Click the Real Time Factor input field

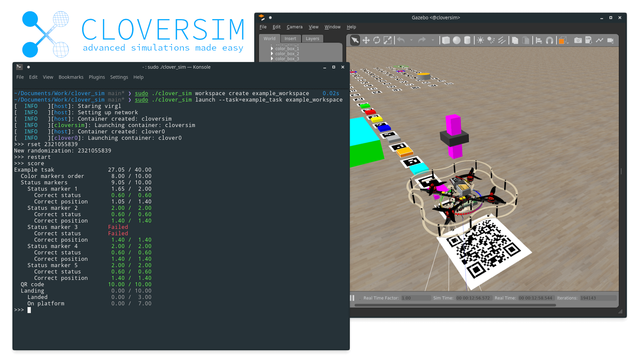pyautogui.click(x=416, y=298)
